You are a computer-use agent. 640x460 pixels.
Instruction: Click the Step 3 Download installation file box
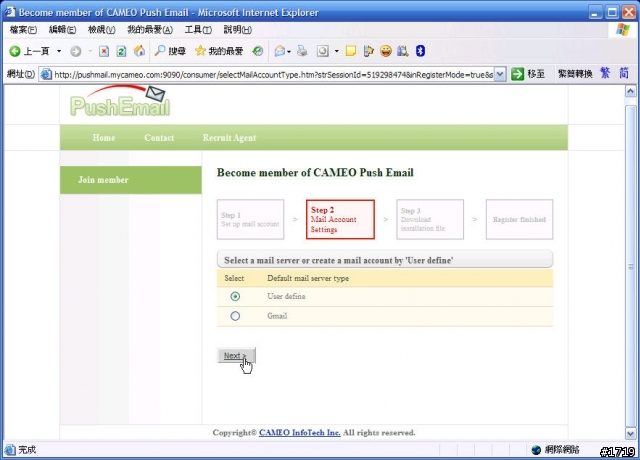pos(430,220)
